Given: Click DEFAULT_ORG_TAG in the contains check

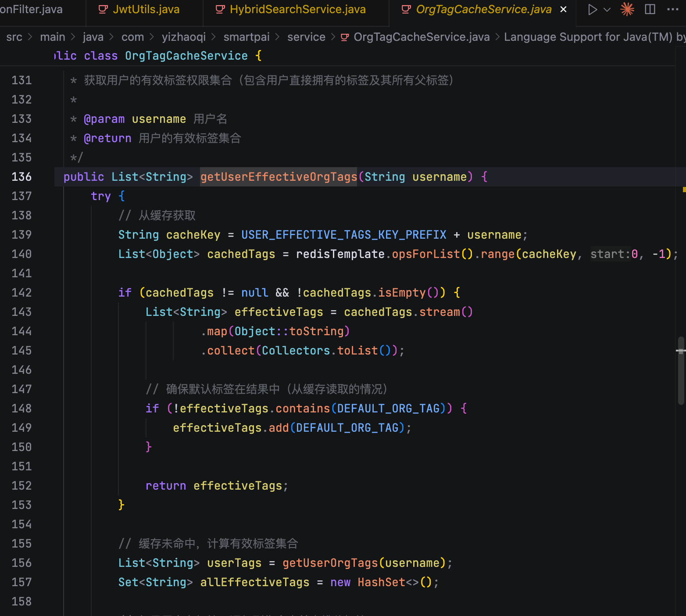Looking at the screenshot, I should (388, 408).
